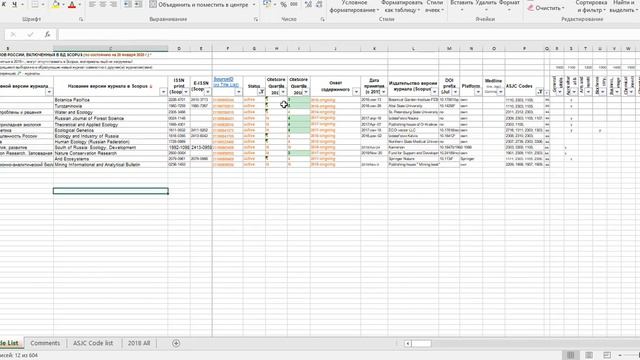Align text left
Image resolution: width=640 pixels, height=360 pixels.
coord(93,4)
